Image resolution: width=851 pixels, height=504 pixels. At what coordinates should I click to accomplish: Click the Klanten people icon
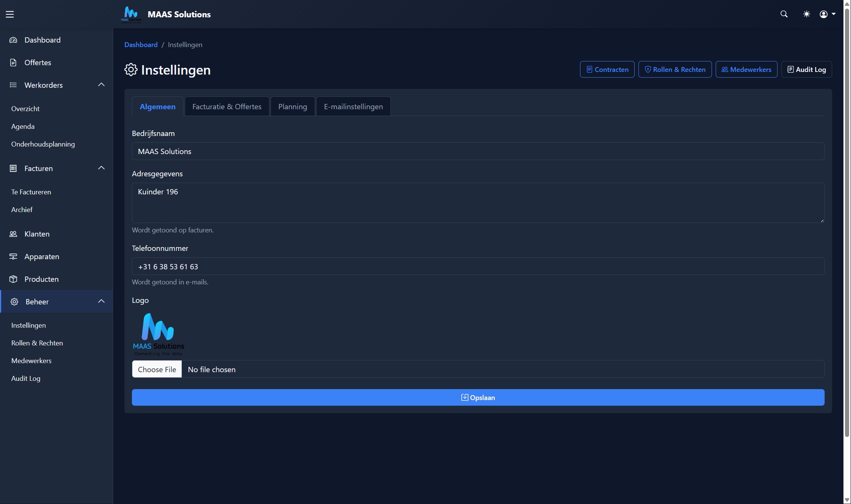pos(13,234)
